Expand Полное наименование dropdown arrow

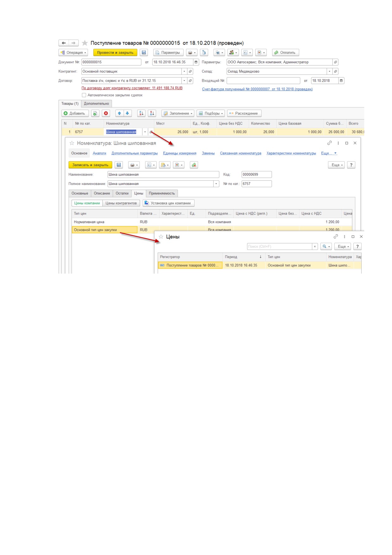click(x=216, y=184)
